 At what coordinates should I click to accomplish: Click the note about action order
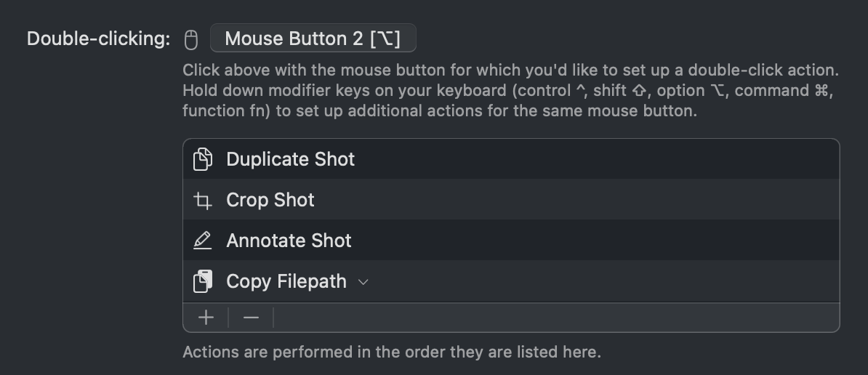pos(392,352)
